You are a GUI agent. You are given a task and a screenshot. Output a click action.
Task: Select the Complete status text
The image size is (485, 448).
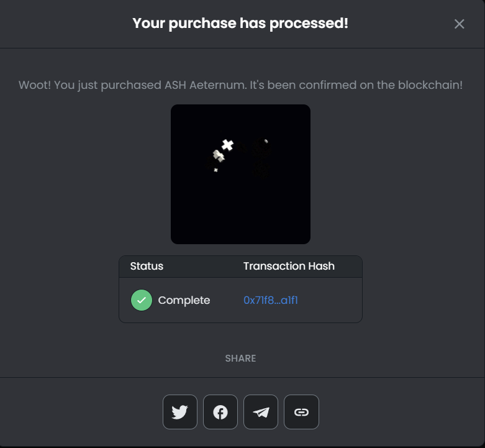[x=184, y=300]
